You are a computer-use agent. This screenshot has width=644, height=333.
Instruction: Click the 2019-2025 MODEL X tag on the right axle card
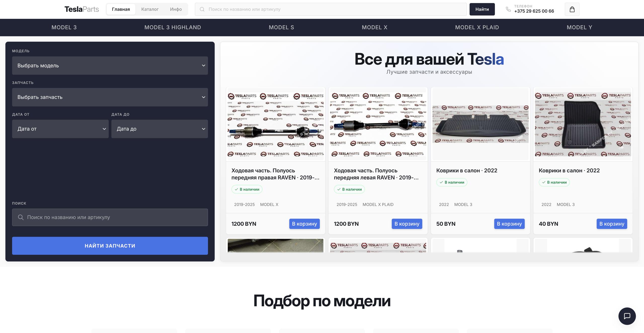(256, 204)
